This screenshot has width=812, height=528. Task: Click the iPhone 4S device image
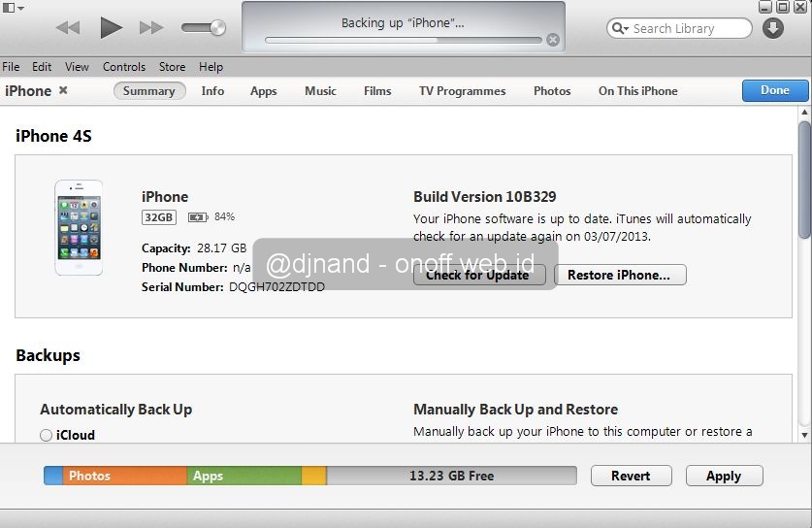pyautogui.click(x=79, y=227)
